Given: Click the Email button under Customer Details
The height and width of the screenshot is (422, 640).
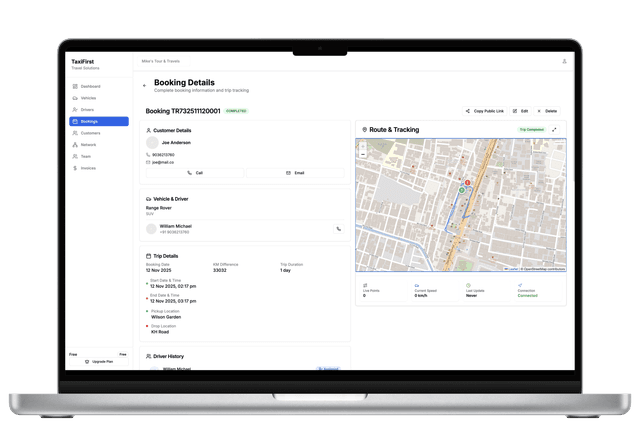Looking at the screenshot, I should [295, 173].
